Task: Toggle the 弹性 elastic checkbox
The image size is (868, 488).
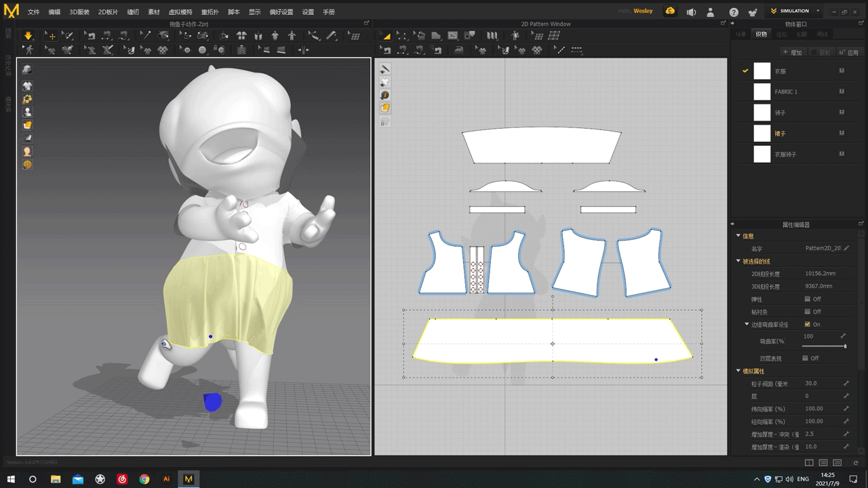Action: coord(807,299)
